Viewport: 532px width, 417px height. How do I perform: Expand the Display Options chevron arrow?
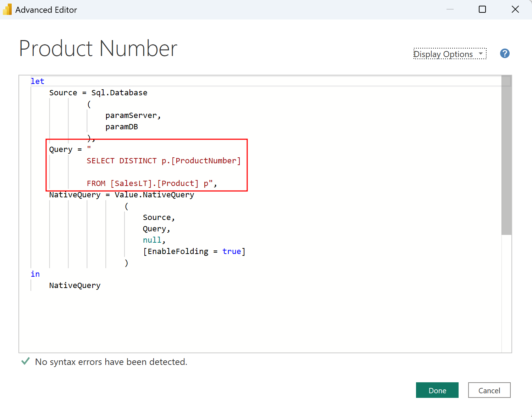click(x=481, y=54)
